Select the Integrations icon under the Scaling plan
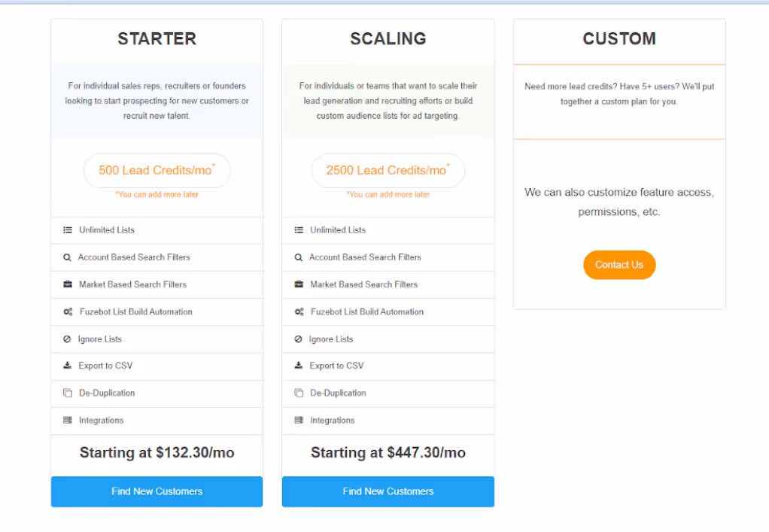Screen dimensions: 769x532 [299, 421]
